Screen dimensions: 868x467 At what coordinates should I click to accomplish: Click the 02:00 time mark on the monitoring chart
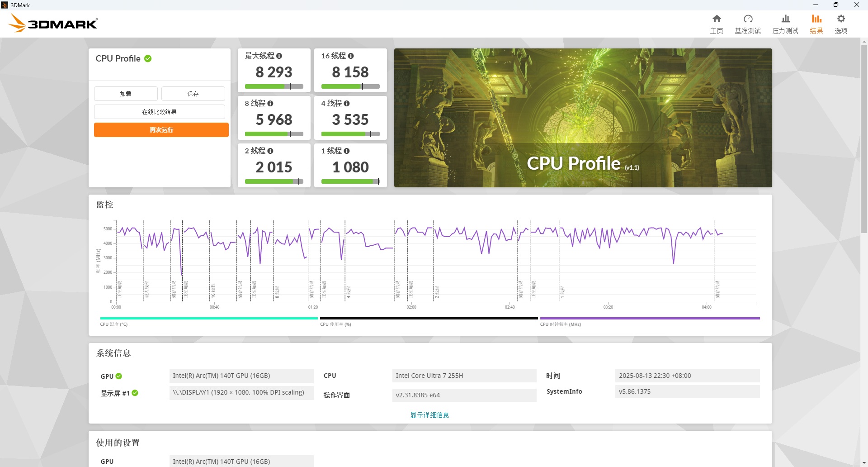coord(411,307)
